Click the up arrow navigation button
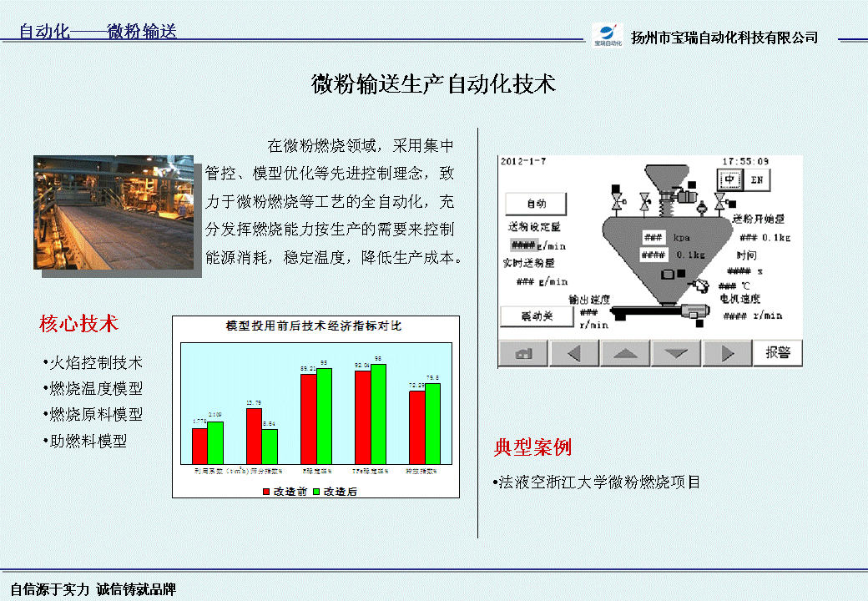Image resolution: width=868 pixels, height=601 pixels. click(625, 353)
